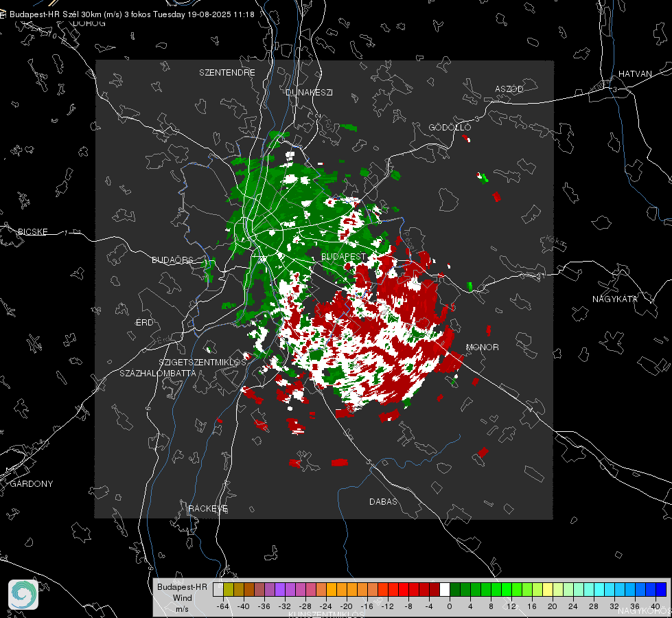Click the DOROG town label
Image resolution: width=672 pixels, height=618 pixels.
point(89,23)
